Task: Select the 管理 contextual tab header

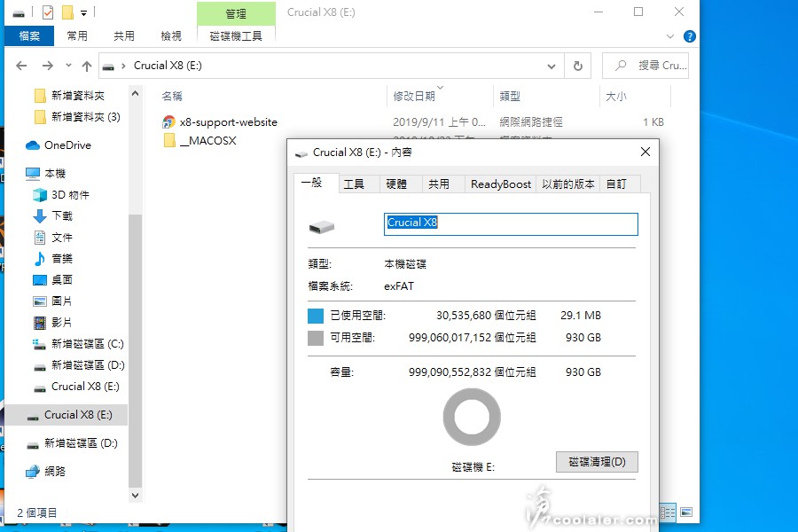Action: [x=236, y=14]
